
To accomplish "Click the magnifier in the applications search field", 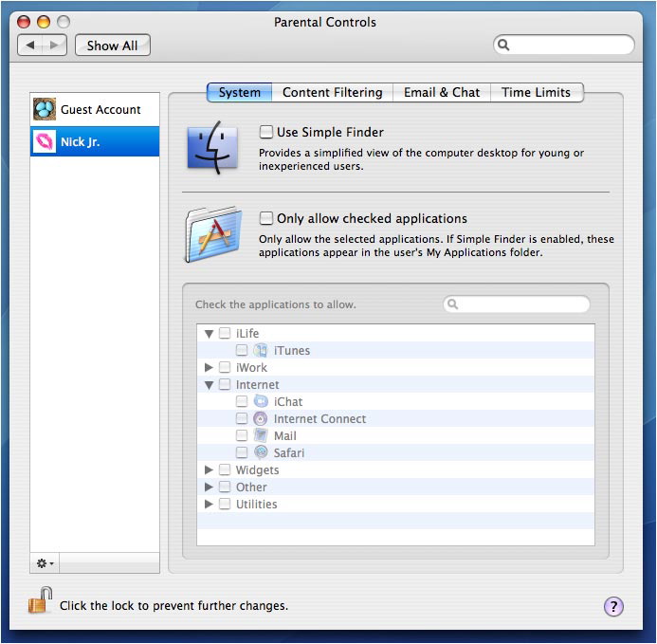I will tap(452, 304).
